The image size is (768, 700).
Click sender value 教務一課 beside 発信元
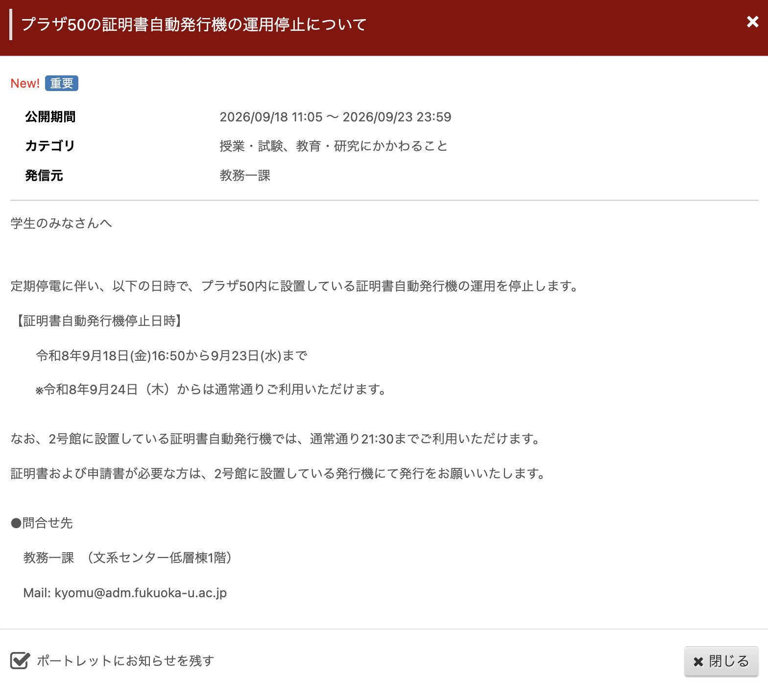click(245, 175)
